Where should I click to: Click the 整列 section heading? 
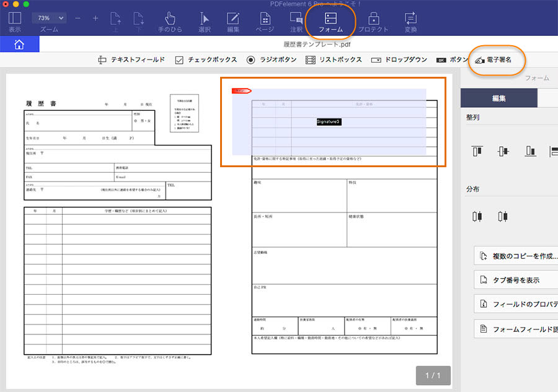point(472,117)
